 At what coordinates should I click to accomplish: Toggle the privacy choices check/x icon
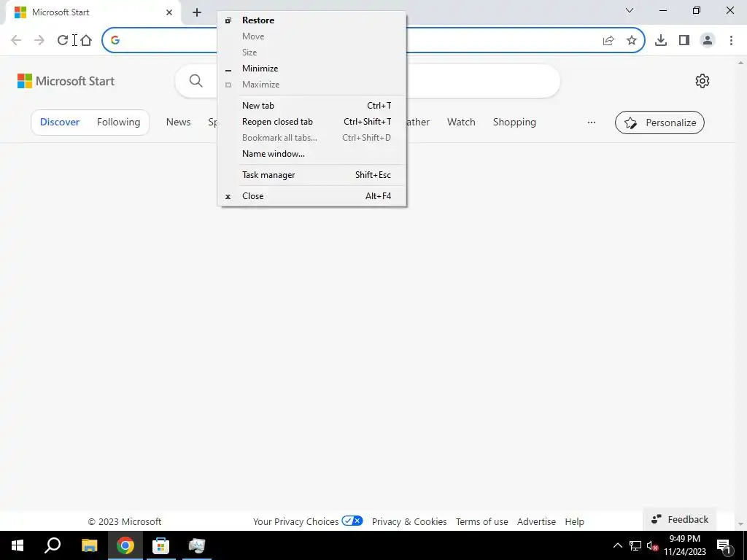tap(352, 521)
